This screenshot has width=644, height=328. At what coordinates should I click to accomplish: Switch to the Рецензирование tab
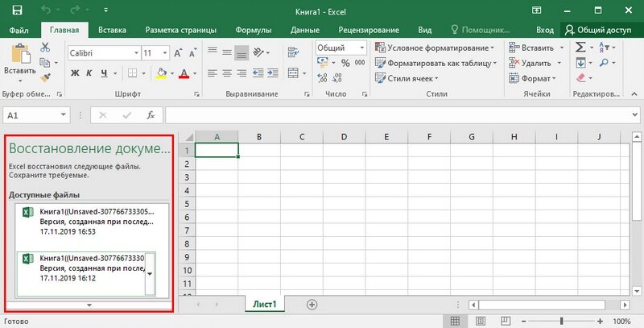tap(369, 30)
